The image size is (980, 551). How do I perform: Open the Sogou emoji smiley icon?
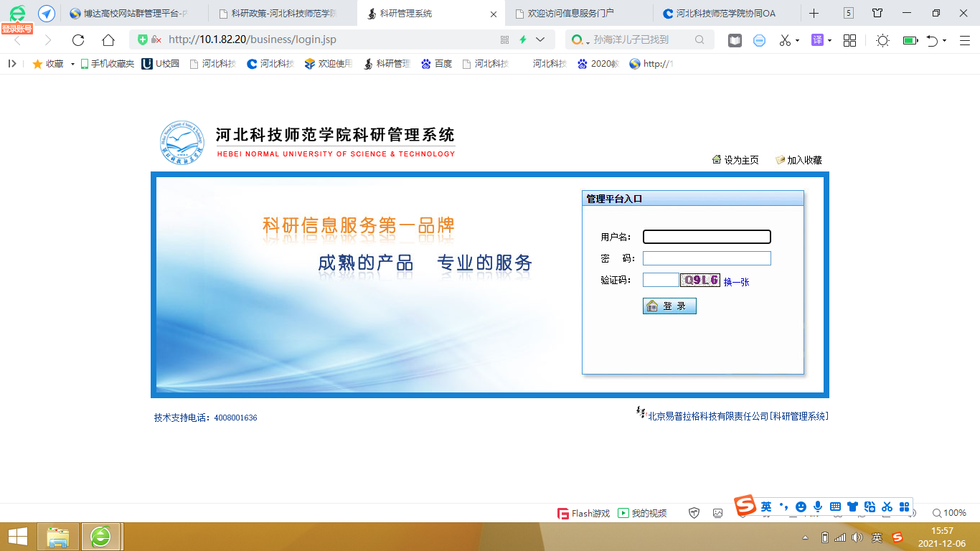point(801,507)
